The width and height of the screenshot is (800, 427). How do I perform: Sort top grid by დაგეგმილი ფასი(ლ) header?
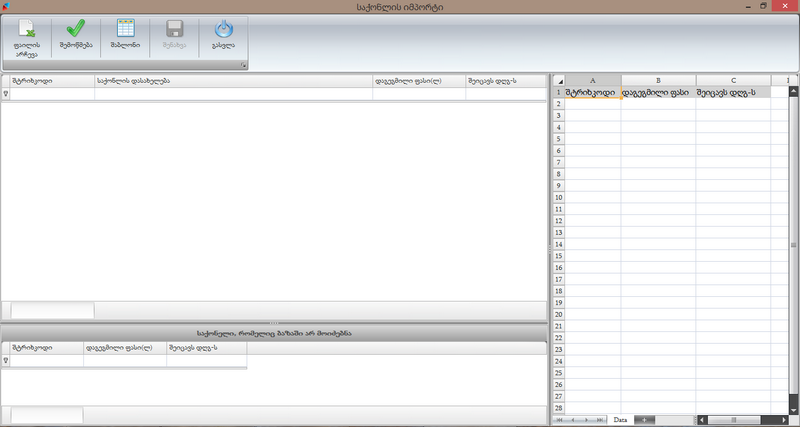coord(418,80)
